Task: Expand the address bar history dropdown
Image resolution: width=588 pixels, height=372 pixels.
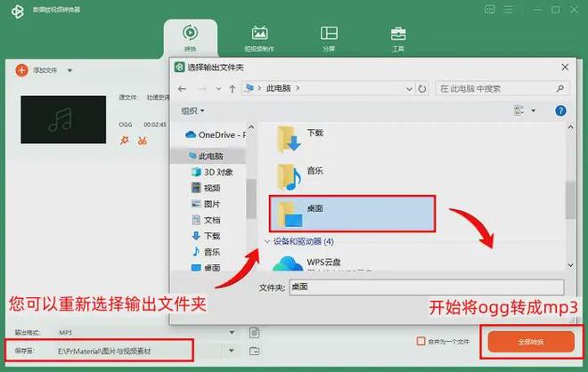Action: [x=409, y=89]
